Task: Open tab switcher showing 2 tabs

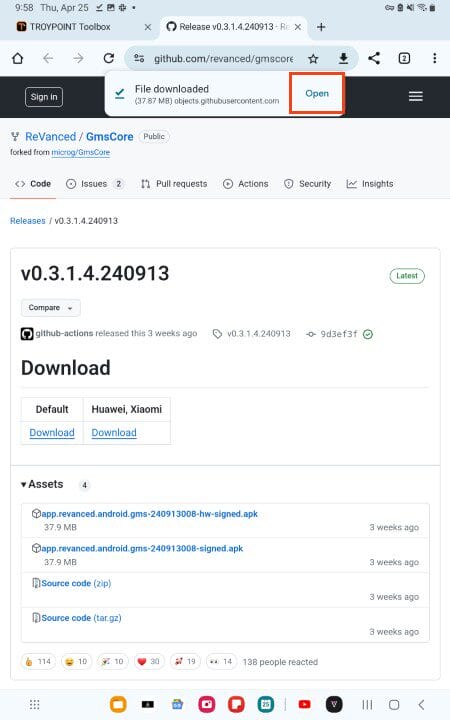Action: (404, 58)
